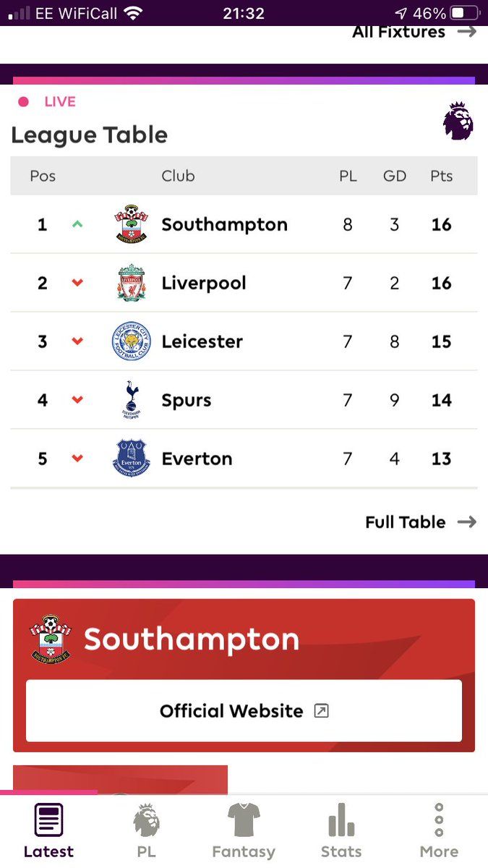Screen dimensions: 488x868
Task: Tap the Premier League lion logo beside League Table
Action: click(458, 122)
